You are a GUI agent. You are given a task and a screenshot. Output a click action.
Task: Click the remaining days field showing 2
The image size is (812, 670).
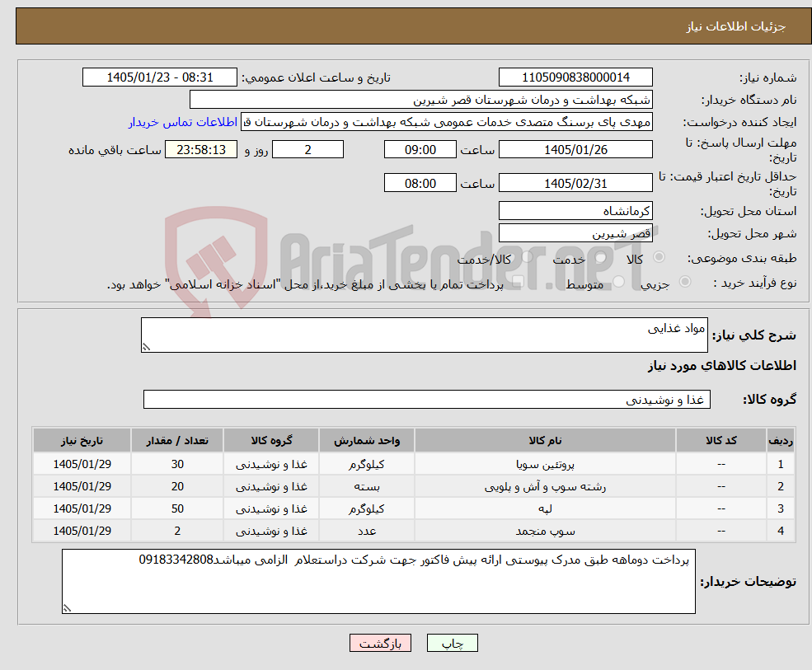307,150
